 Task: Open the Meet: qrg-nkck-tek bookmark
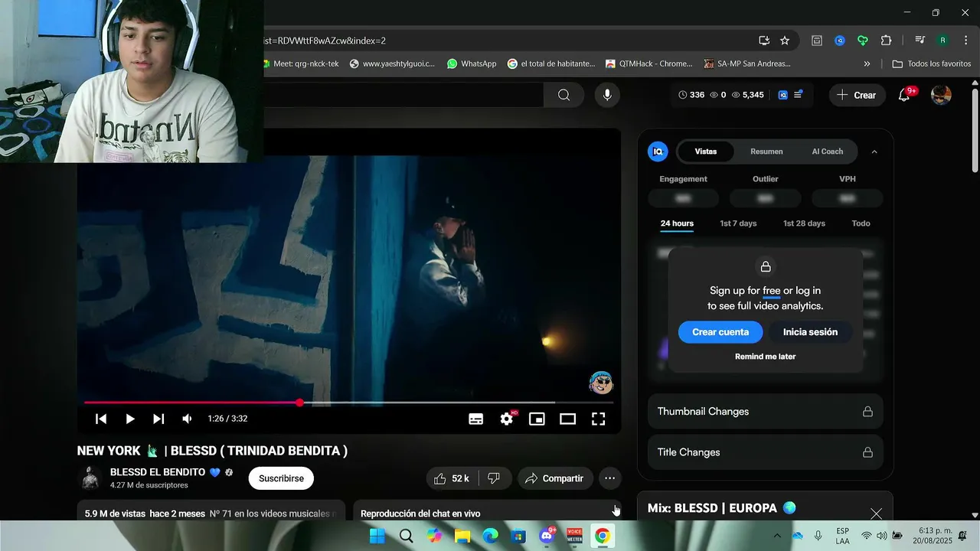click(301, 64)
